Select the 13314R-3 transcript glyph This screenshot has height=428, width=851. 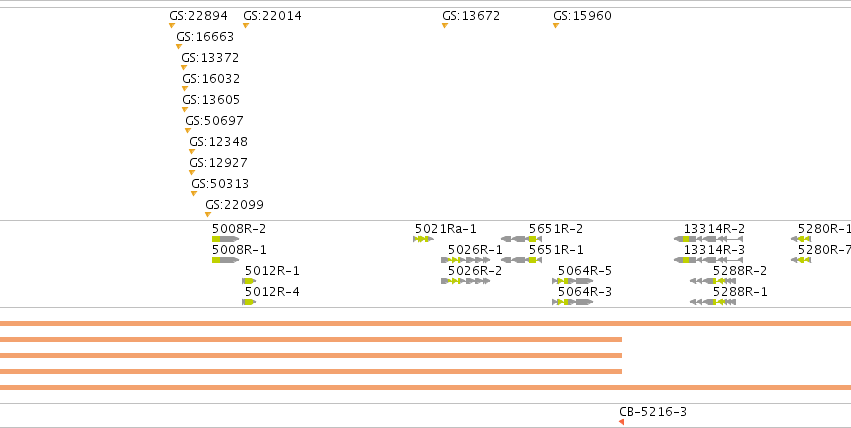pyautogui.click(x=708, y=260)
